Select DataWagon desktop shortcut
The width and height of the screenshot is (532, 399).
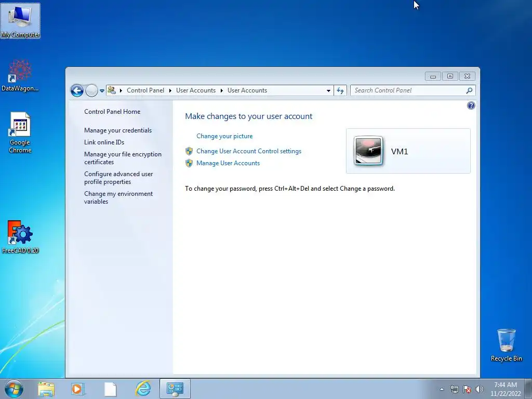(x=20, y=75)
